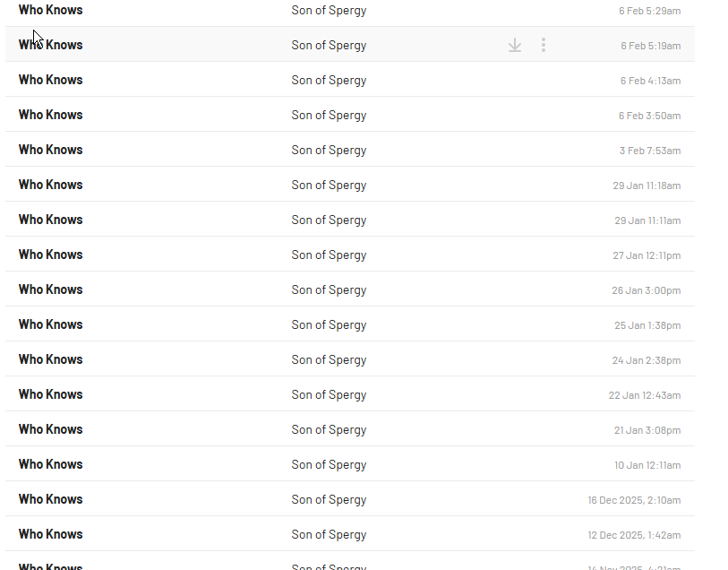This screenshot has height=570, width=728.
Task: Click Son of Spergy on the 6 Feb 4:13am row
Action: pyautogui.click(x=329, y=81)
